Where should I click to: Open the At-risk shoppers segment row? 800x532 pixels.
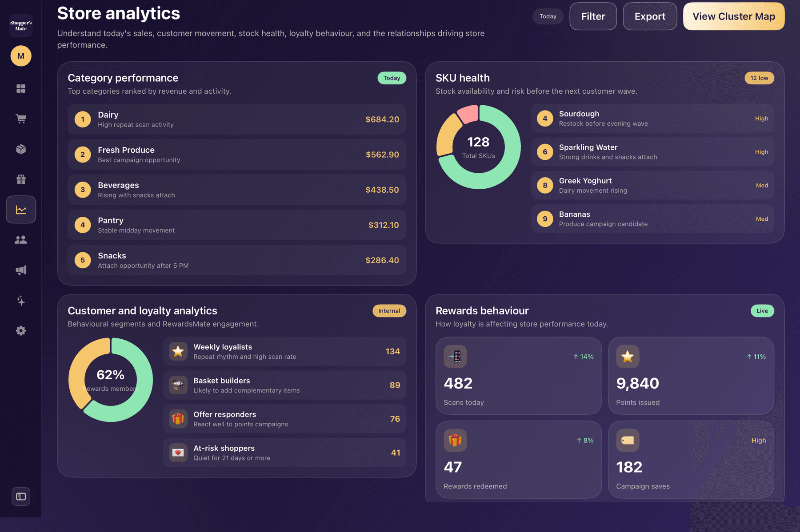pyautogui.click(x=284, y=453)
